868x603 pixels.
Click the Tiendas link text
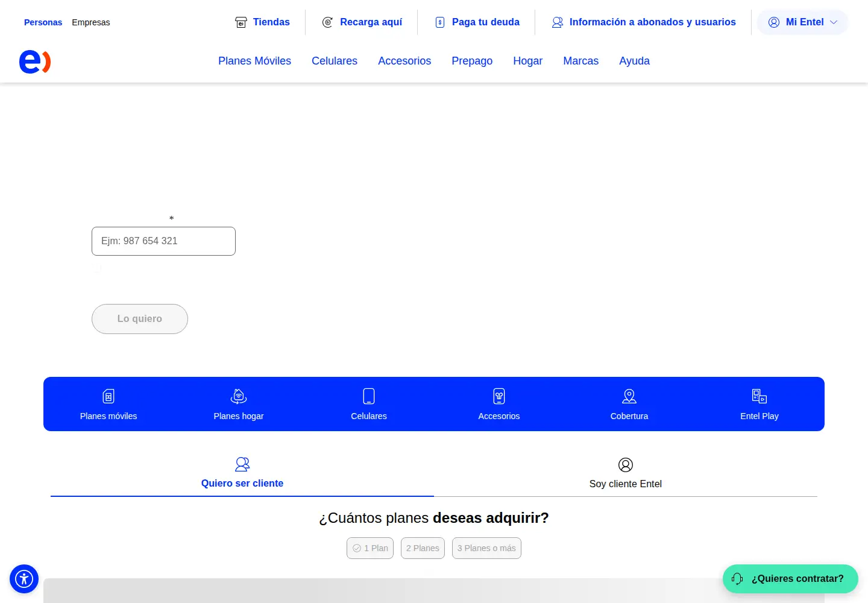pyautogui.click(x=271, y=22)
